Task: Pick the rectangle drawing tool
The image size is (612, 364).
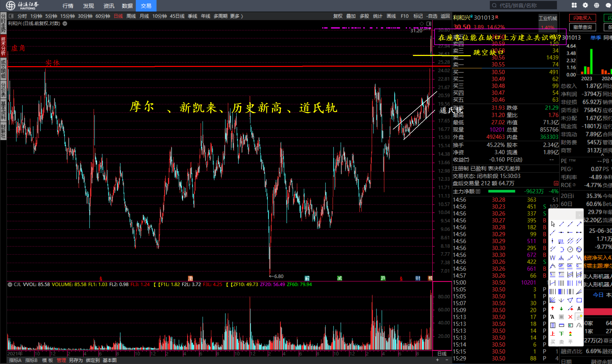Action: point(579,300)
